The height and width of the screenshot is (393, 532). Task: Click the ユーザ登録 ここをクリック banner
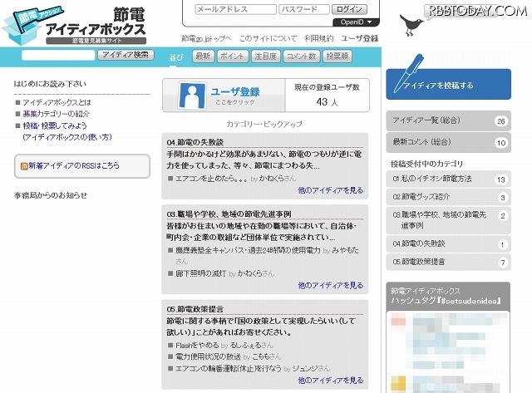click(x=224, y=96)
